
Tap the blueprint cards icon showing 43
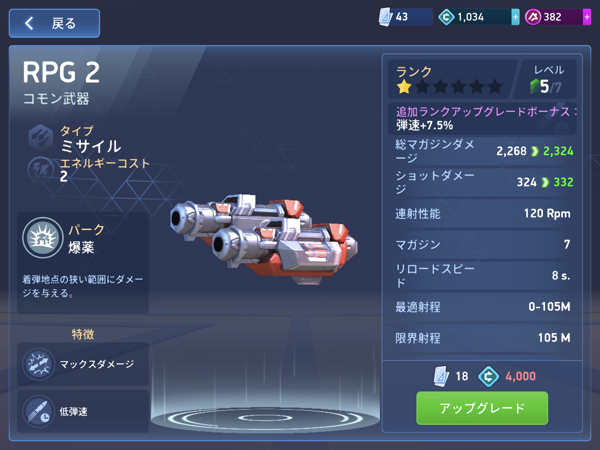click(x=385, y=17)
